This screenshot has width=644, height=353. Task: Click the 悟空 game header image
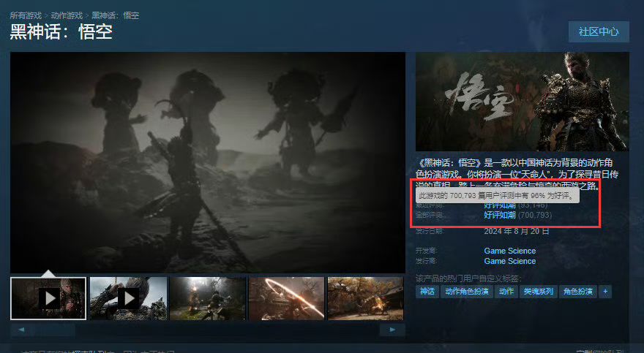(522, 102)
